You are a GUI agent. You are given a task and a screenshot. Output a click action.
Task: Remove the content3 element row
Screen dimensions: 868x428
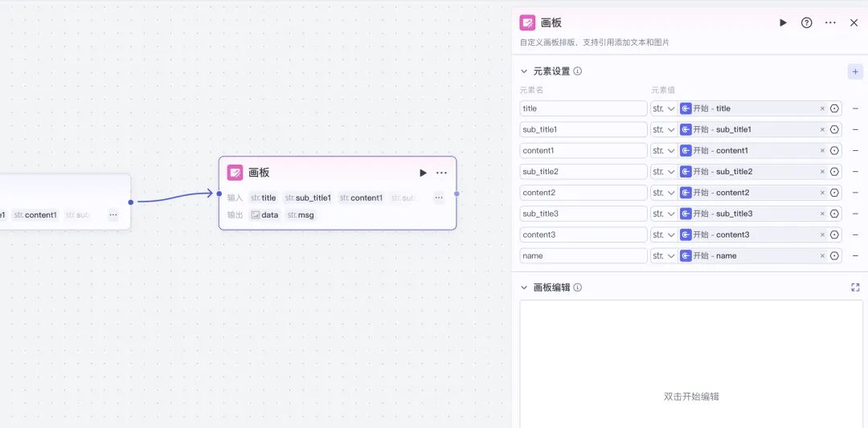click(855, 234)
